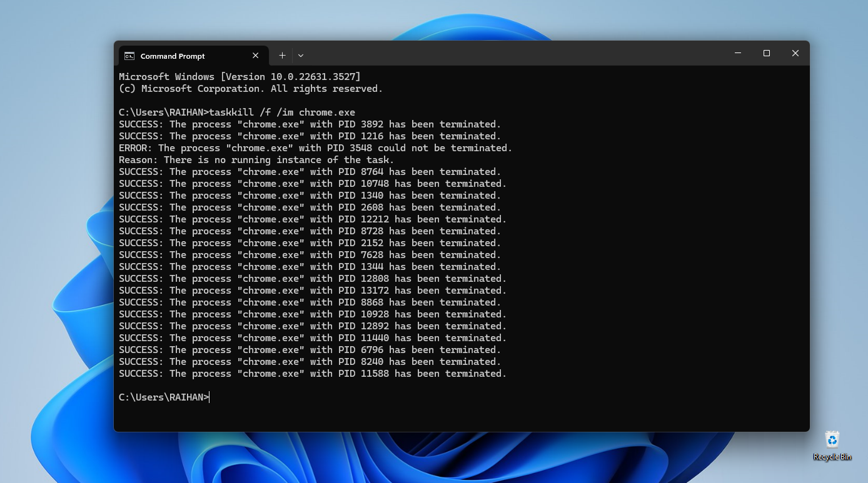
Task: Click the line for PID 2152
Action: 310,243
